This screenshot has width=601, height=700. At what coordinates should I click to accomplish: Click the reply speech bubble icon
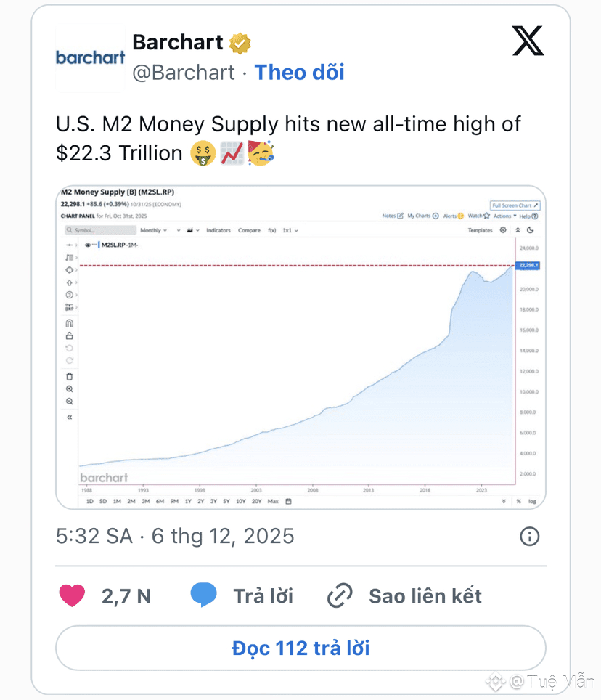coord(203,596)
